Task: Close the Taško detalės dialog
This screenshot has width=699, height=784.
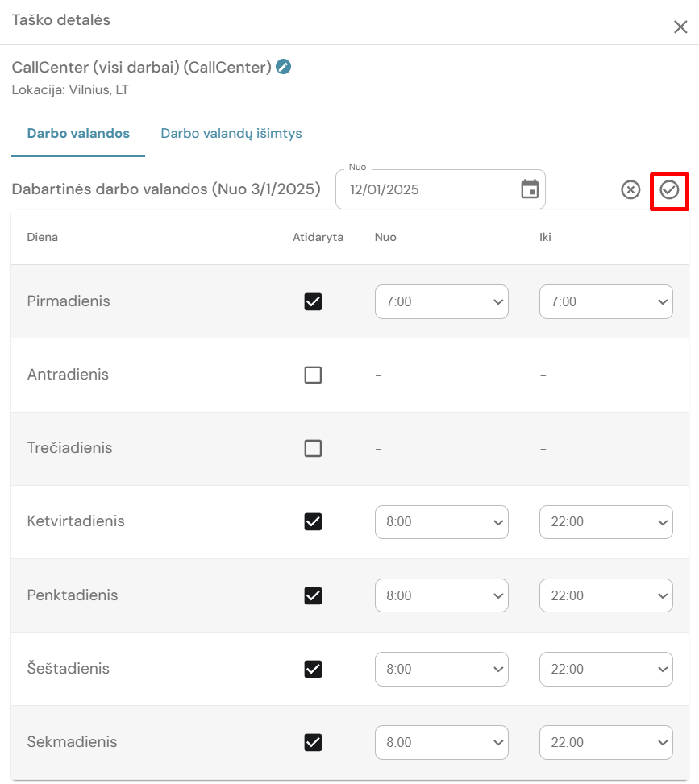Action: click(680, 27)
